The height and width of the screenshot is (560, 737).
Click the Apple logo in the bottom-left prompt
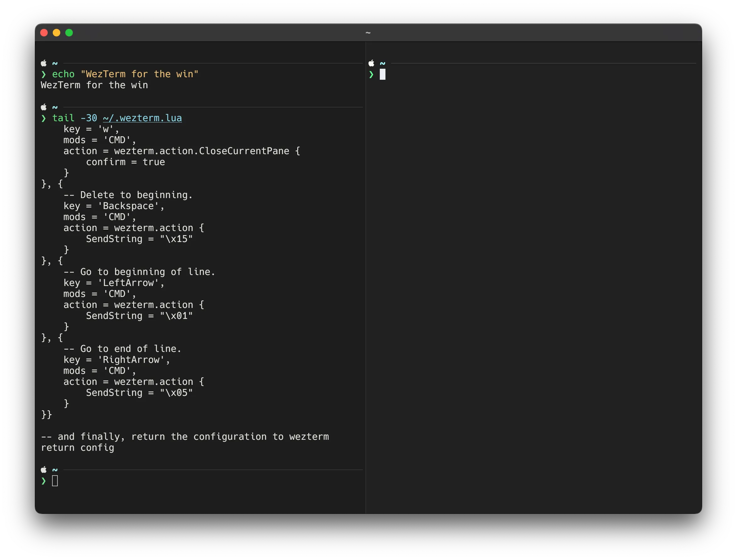pyautogui.click(x=44, y=469)
